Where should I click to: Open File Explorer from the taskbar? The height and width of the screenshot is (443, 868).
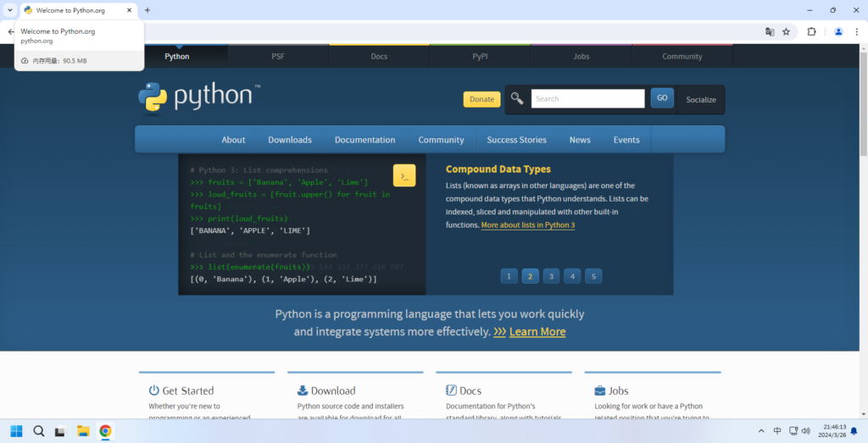pyautogui.click(x=83, y=431)
